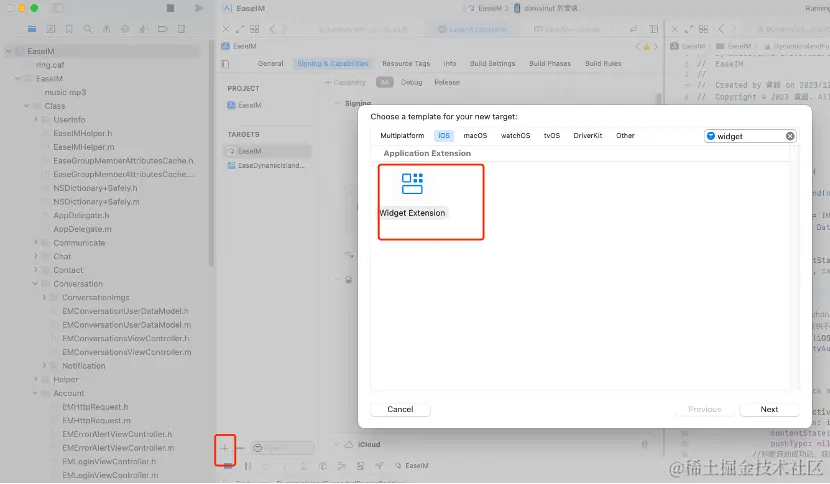Add a capability with + Capability
830x484 pixels.
point(345,83)
